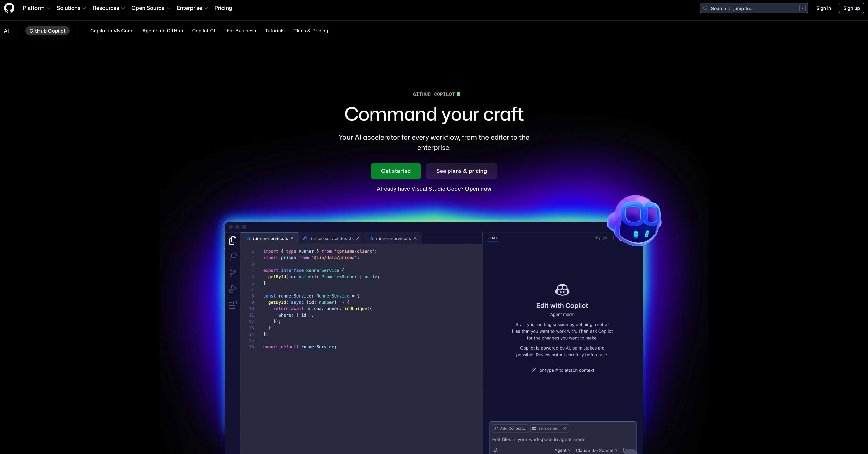The height and width of the screenshot is (454, 868).
Task: Click the slash shortcut badge in search box
Action: 802,8
